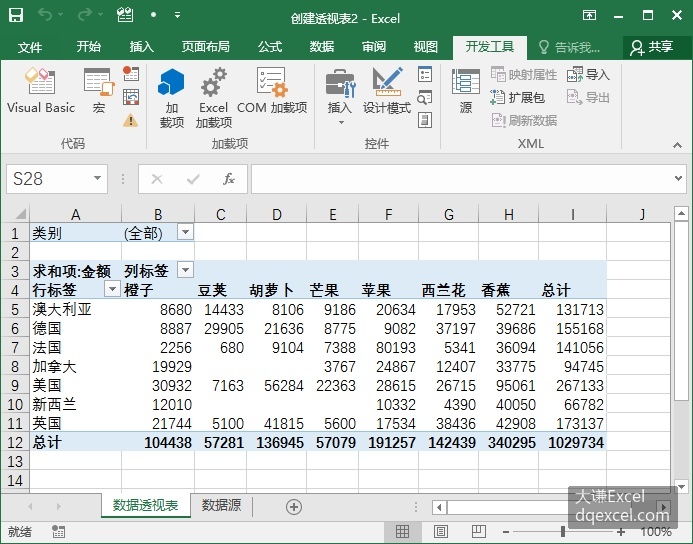Select the 美国 row label cell
This screenshot has width=693, height=544.
tap(76, 385)
